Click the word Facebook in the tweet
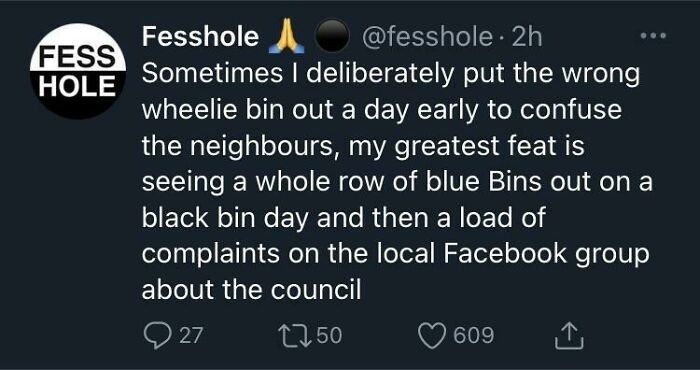The height and width of the screenshot is (370, 700). [x=506, y=254]
